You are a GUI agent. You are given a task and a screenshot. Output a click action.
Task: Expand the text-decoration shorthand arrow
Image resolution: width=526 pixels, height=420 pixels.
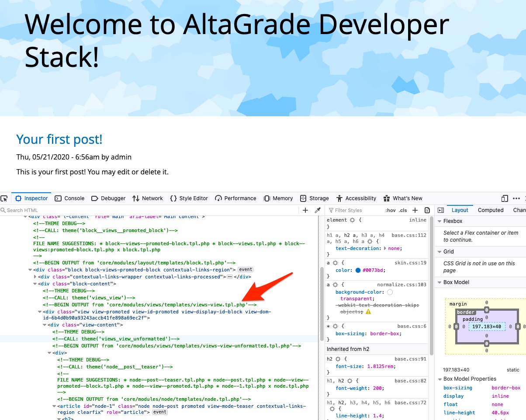(x=385, y=248)
